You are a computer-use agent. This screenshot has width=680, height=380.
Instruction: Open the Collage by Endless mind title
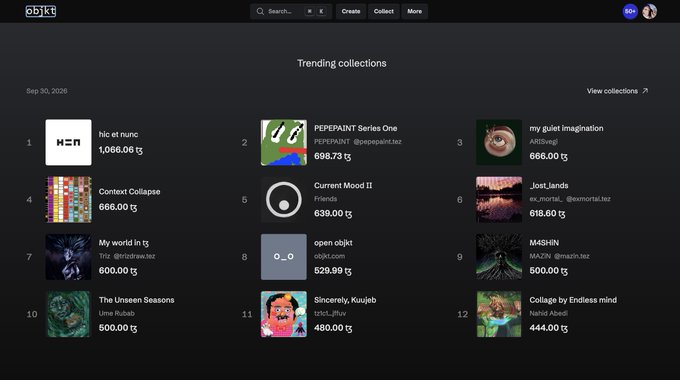[x=573, y=300]
